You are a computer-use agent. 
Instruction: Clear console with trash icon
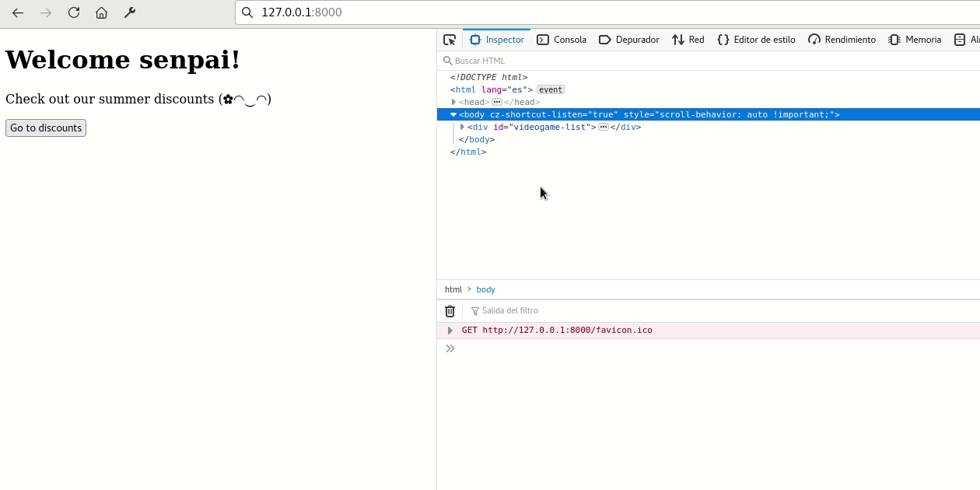point(450,311)
